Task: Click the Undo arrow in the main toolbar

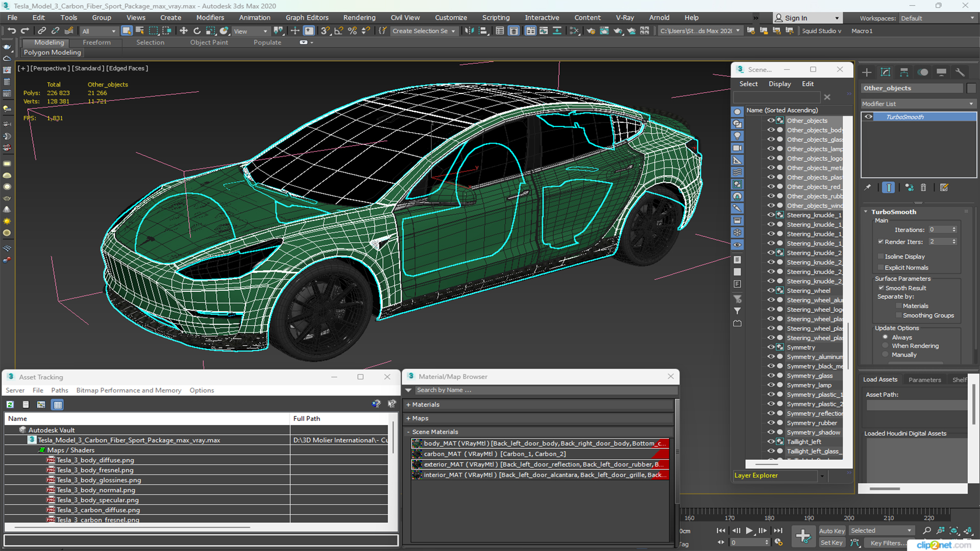Action: [x=11, y=31]
